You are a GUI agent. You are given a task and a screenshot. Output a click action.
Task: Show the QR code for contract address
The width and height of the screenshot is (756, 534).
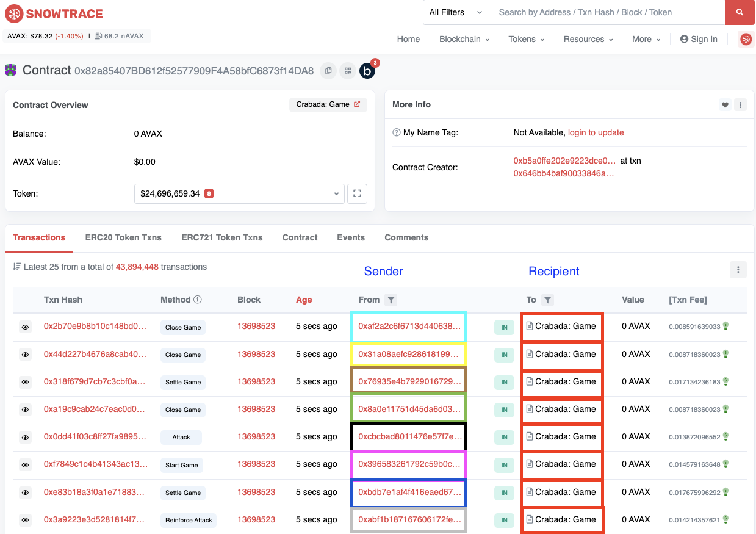(348, 71)
